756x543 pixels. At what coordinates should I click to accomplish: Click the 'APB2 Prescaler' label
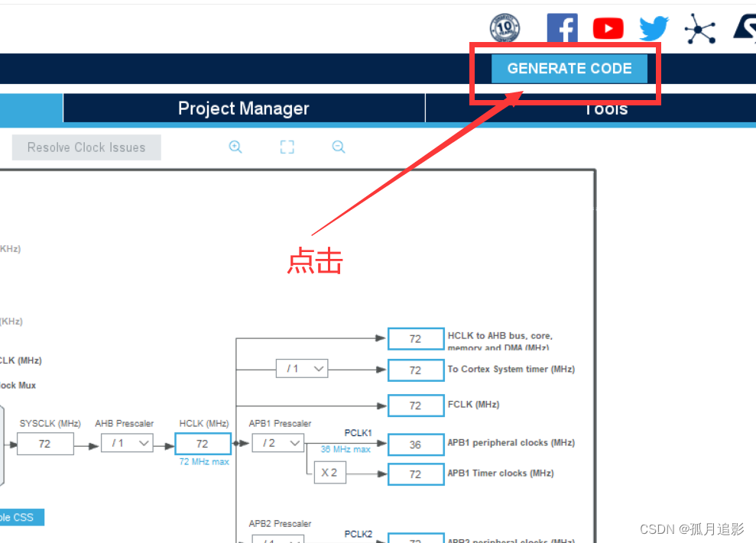click(280, 524)
